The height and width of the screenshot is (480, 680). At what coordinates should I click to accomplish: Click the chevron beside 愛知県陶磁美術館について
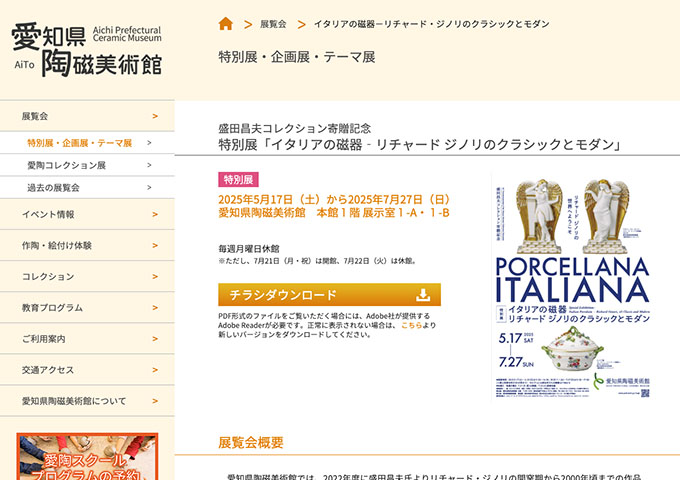(x=155, y=401)
